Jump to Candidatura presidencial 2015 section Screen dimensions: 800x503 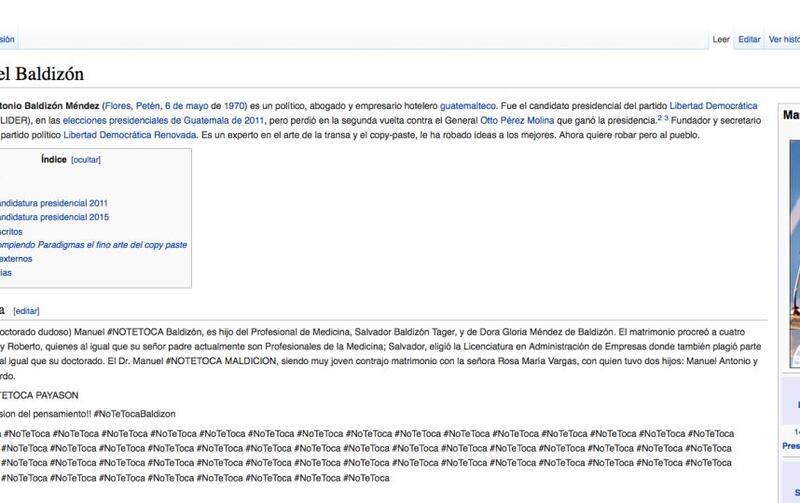54,217
